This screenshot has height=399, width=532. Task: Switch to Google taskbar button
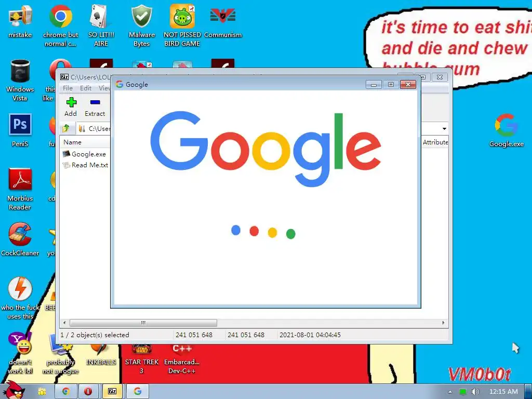(137, 391)
